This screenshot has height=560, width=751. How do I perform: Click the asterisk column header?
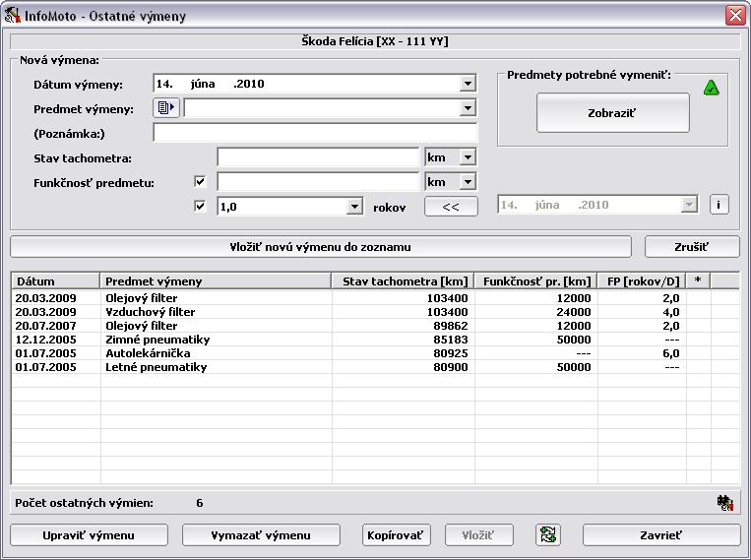[698, 281]
